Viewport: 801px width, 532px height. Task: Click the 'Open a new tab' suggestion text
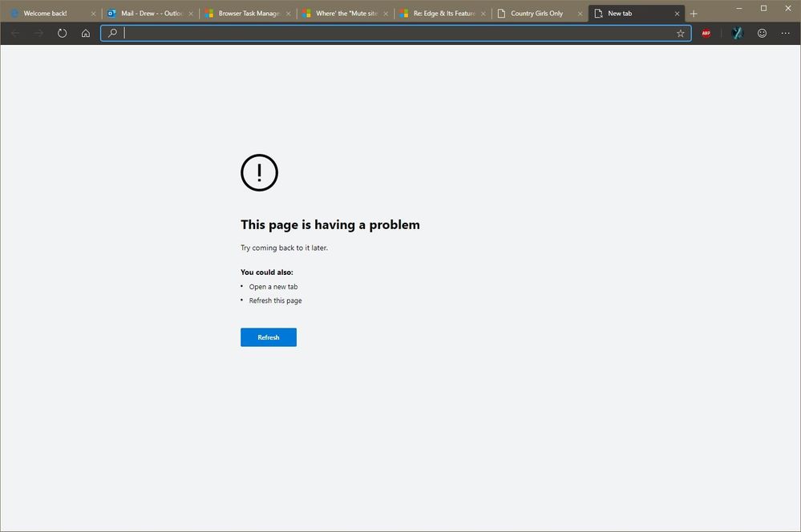tap(273, 287)
